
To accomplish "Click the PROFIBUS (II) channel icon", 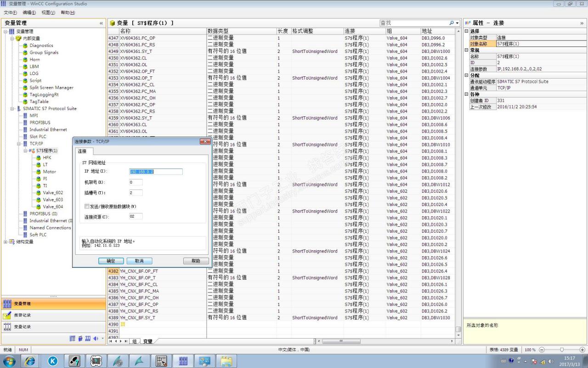I will [25, 213].
